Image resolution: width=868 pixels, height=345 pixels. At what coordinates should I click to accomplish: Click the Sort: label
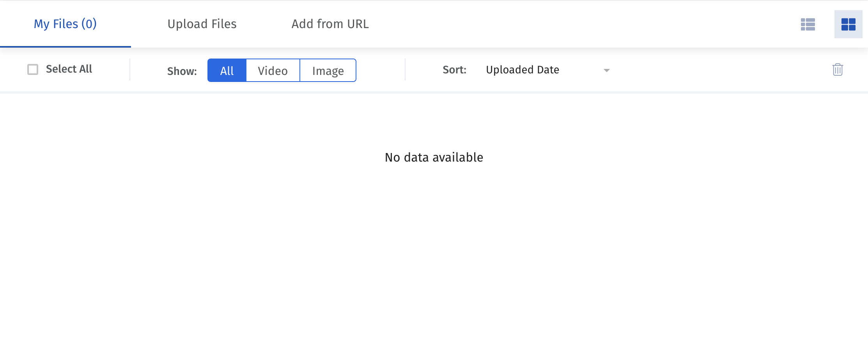(454, 70)
